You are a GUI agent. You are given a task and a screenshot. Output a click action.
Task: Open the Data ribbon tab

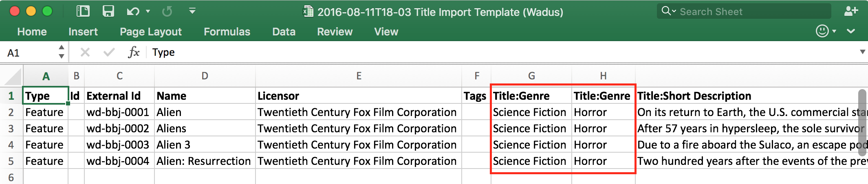tap(284, 32)
